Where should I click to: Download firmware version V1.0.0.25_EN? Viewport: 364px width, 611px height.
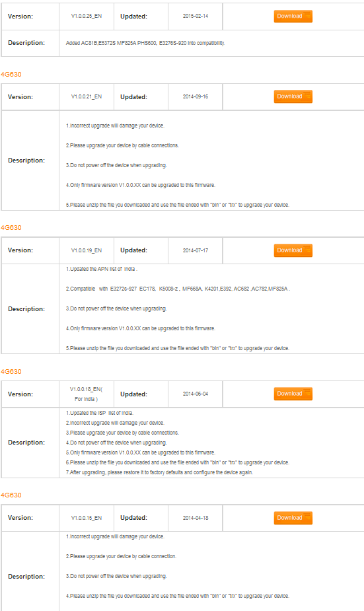pos(293,17)
